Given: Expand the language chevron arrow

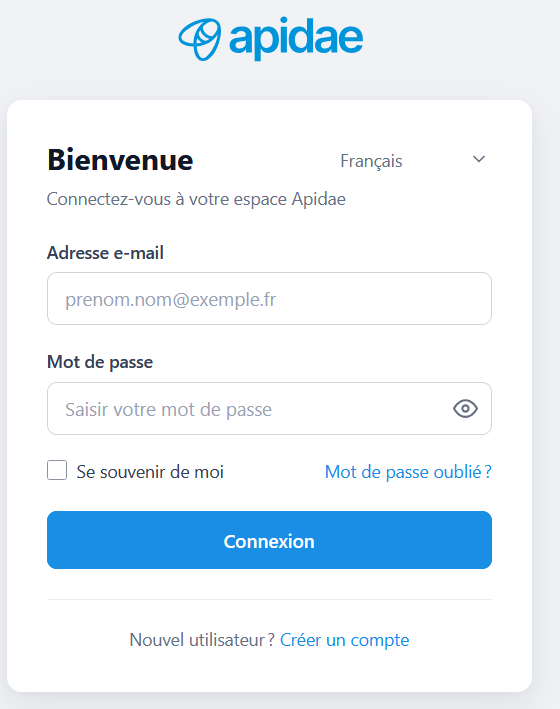Looking at the screenshot, I should [x=479, y=159].
